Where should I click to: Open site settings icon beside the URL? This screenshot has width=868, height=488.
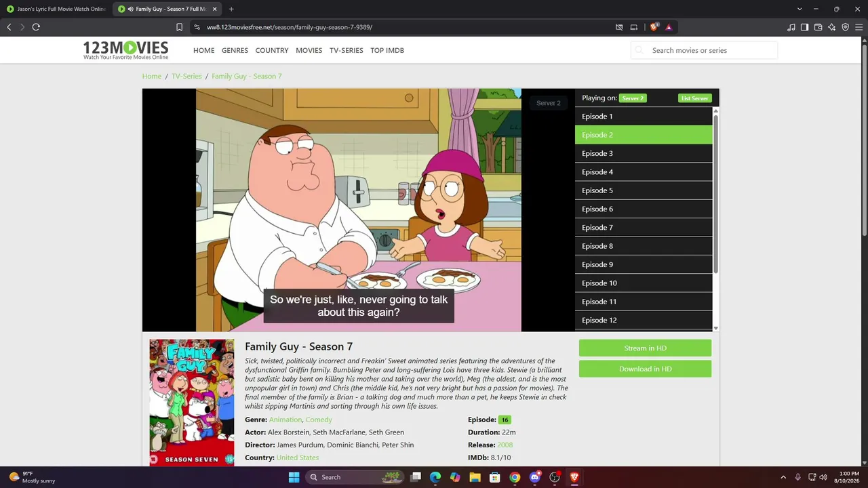pos(197,27)
